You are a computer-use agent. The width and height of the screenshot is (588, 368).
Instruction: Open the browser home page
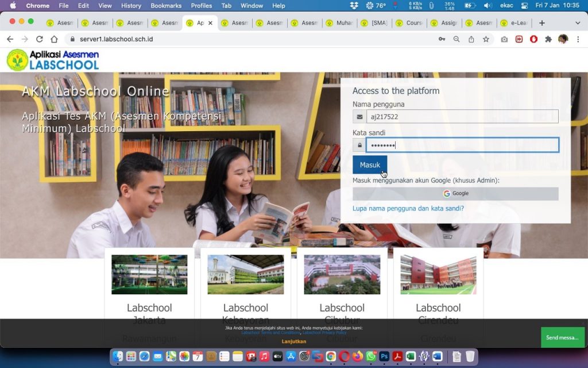pos(55,39)
